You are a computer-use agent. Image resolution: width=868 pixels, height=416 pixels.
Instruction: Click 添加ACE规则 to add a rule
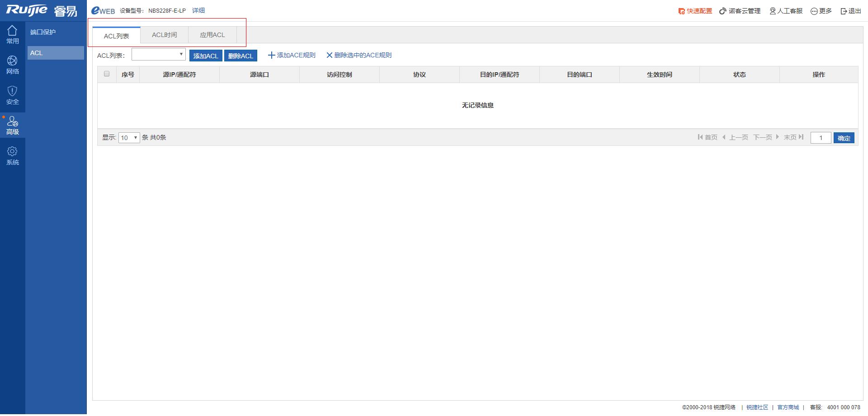tap(292, 55)
